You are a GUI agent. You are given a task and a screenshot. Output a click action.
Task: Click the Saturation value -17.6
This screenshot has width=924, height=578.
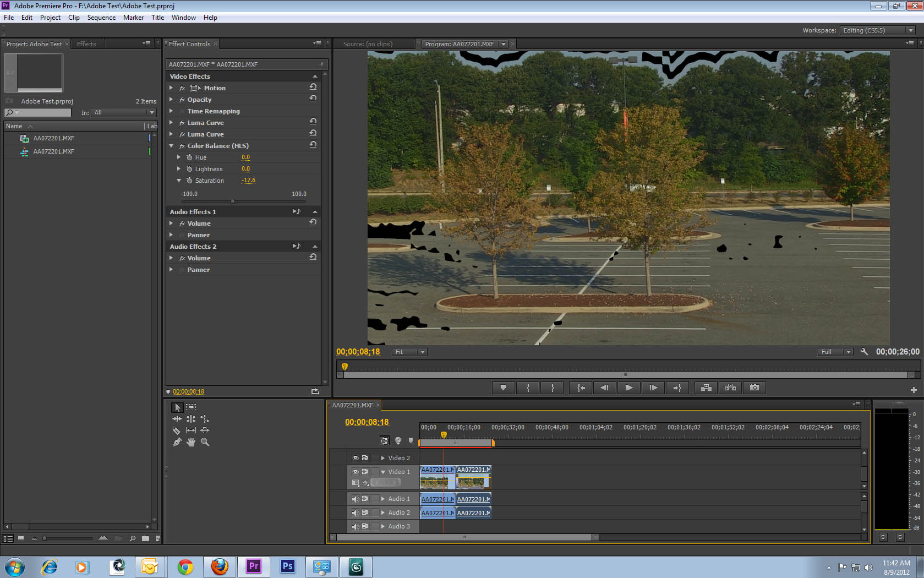(x=248, y=181)
